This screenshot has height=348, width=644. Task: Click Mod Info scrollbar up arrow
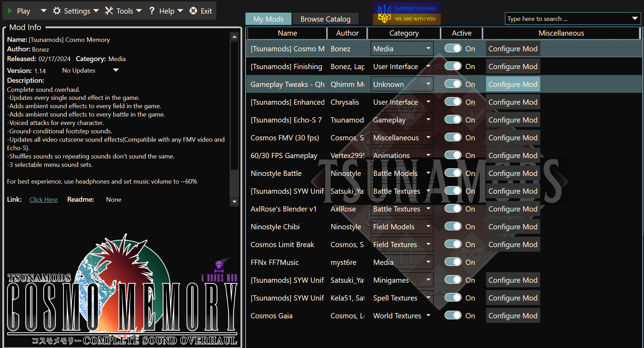234,37
